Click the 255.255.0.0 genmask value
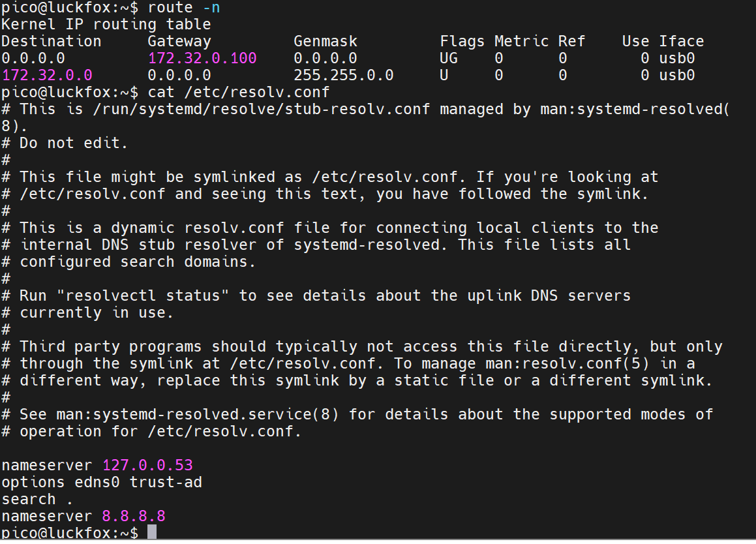The image size is (756, 544). tap(343, 75)
